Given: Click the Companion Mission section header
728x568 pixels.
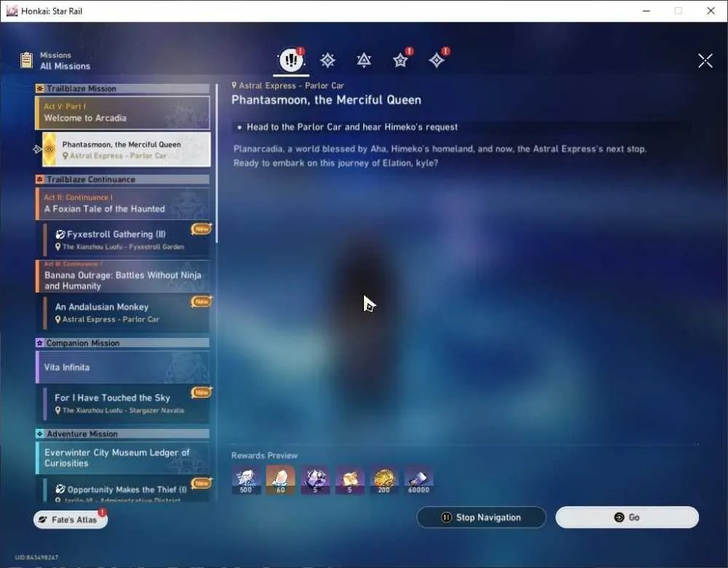Looking at the screenshot, I should tap(122, 343).
